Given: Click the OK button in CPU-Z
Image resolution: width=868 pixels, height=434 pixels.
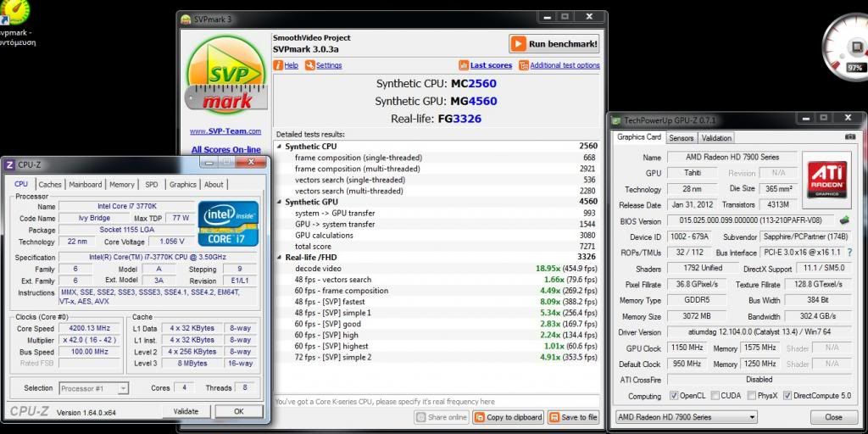Looking at the screenshot, I should 238,411.
